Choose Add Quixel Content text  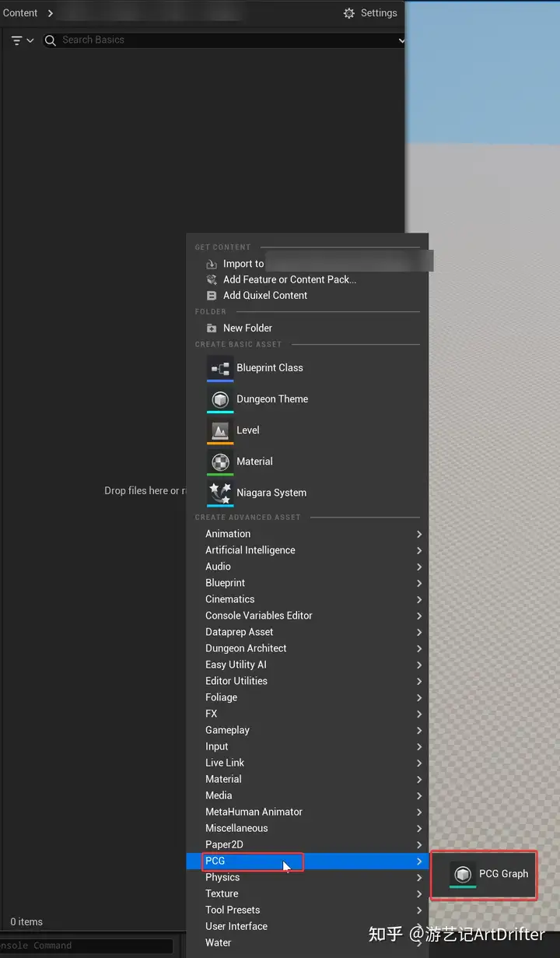pos(265,296)
